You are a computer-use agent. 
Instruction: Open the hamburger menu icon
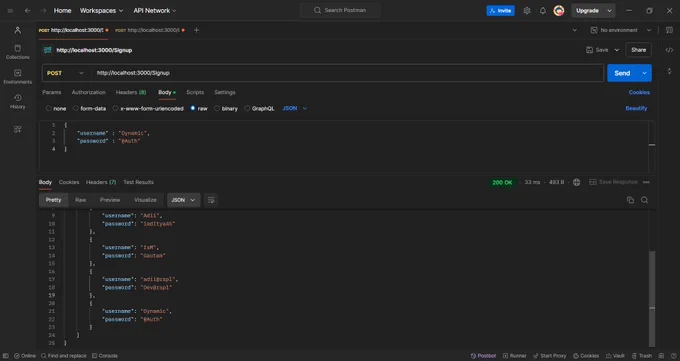[10, 10]
